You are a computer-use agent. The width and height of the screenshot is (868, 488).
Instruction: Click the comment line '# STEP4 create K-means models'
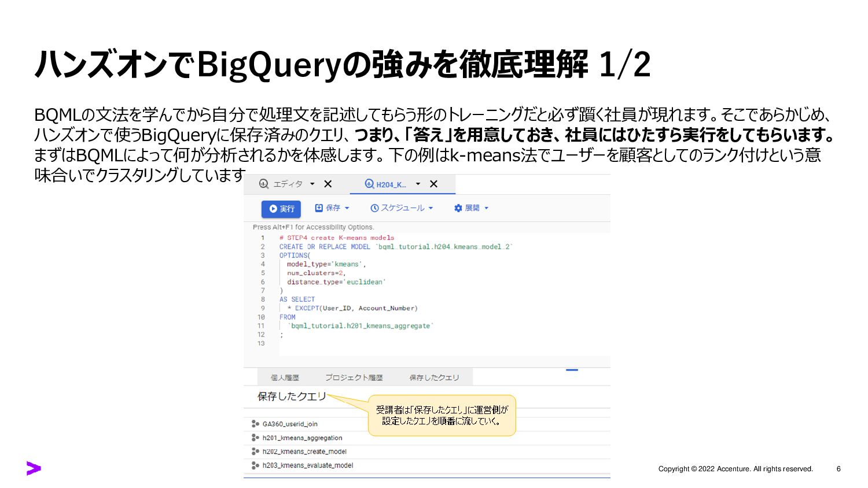point(337,238)
